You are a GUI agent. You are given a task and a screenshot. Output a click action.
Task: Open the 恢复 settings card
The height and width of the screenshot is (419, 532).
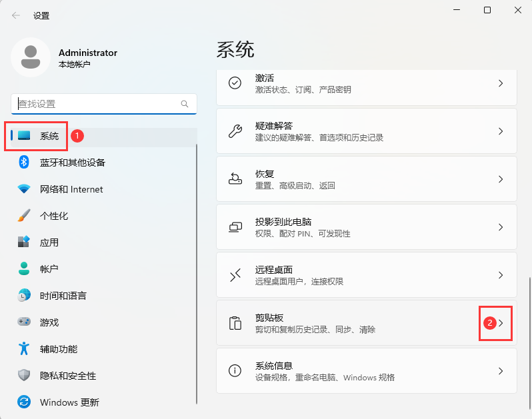[x=367, y=179]
